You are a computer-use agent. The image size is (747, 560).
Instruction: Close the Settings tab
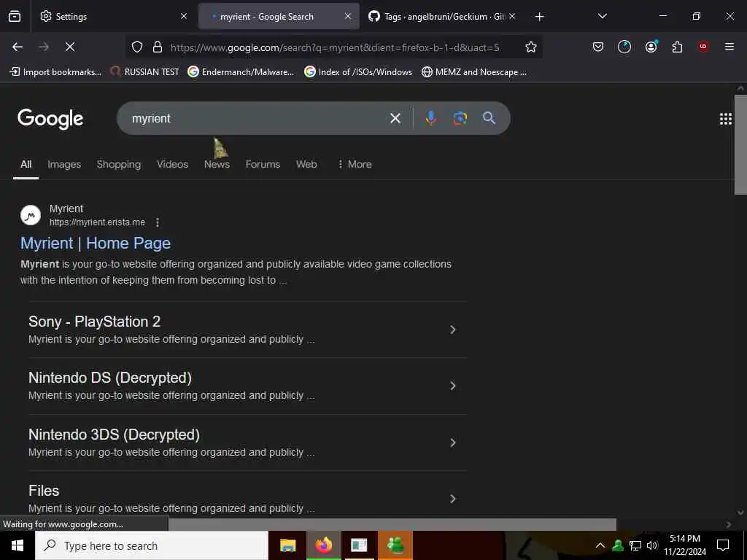[184, 16]
